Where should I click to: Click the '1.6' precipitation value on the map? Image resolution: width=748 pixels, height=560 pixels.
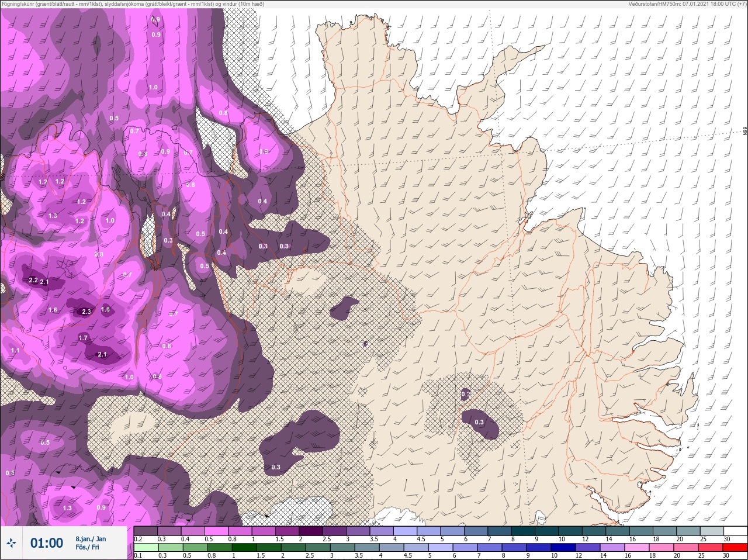click(x=53, y=310)
